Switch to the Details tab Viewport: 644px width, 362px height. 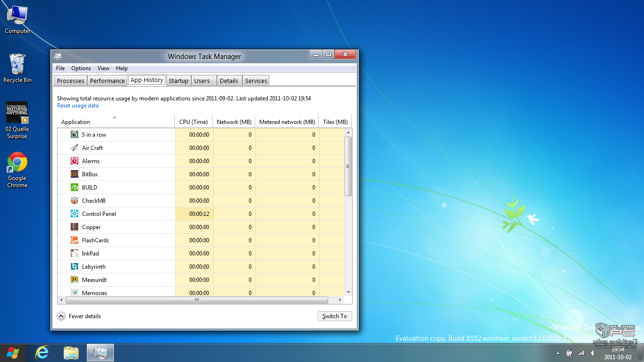coord(229,81)
